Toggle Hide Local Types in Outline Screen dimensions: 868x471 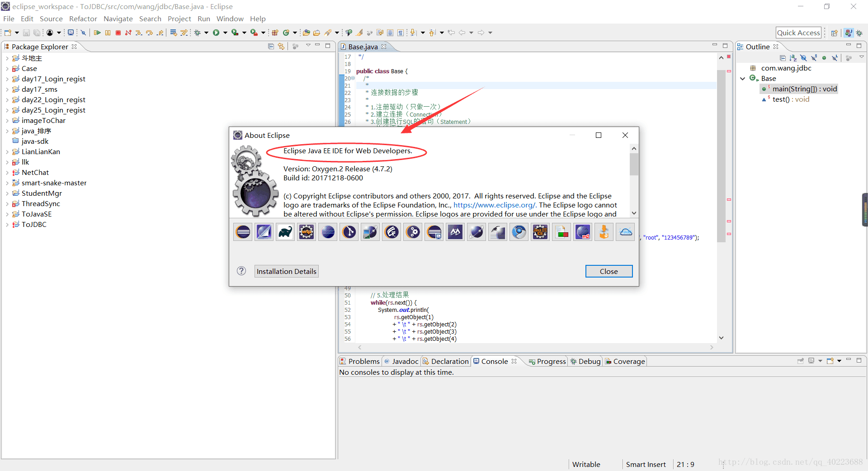pyautogui.click(x=835, y=58)
